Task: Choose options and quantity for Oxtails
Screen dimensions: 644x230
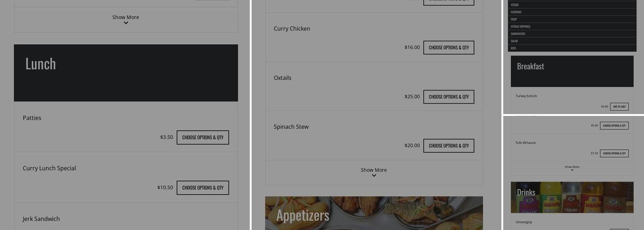Action: point(448,97)
